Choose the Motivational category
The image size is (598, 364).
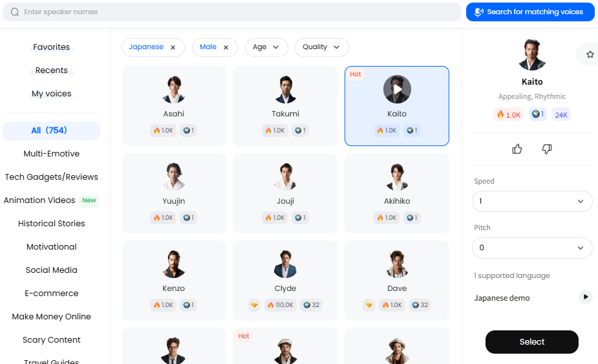[52, 247]
